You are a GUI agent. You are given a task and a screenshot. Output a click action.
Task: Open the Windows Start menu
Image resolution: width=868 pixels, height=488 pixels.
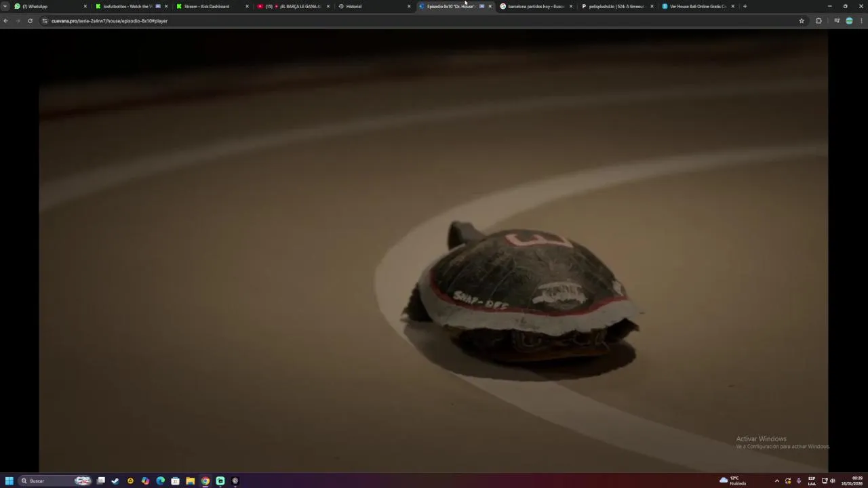tap(9, 481)
